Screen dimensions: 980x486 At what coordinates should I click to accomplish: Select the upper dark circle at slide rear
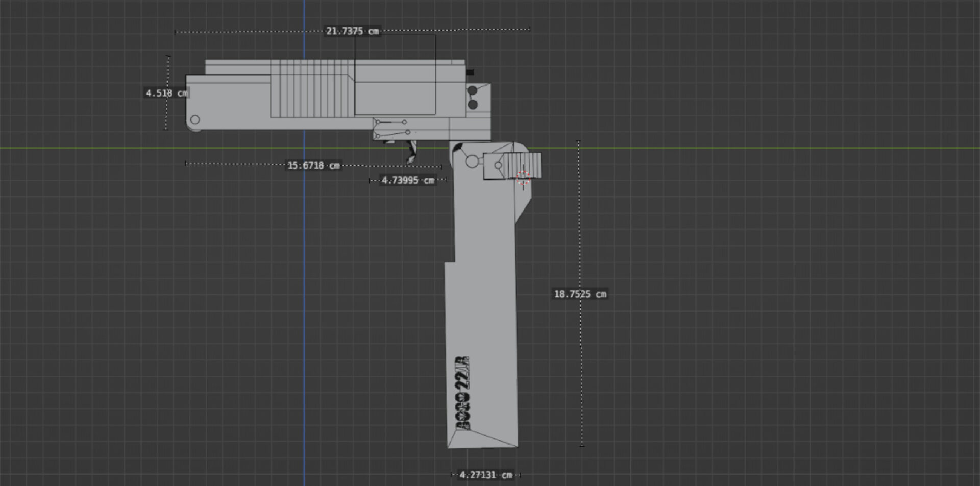(473, 91)
